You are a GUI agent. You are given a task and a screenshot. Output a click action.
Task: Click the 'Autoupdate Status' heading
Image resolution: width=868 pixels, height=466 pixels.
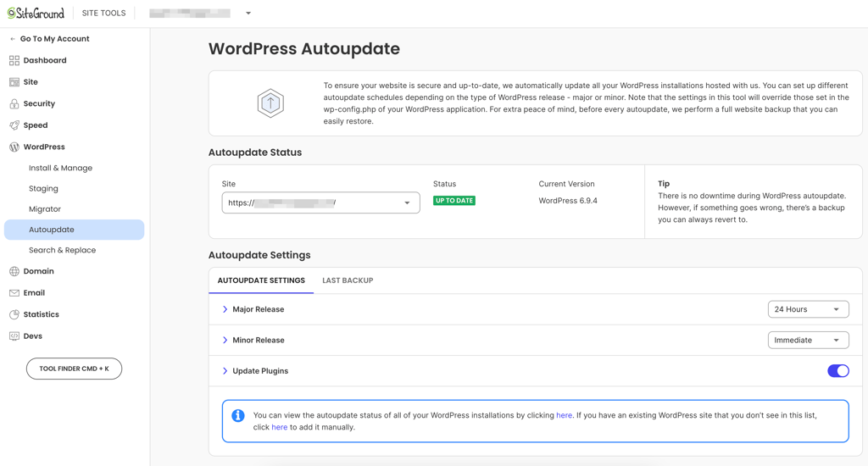pos(255,153)
